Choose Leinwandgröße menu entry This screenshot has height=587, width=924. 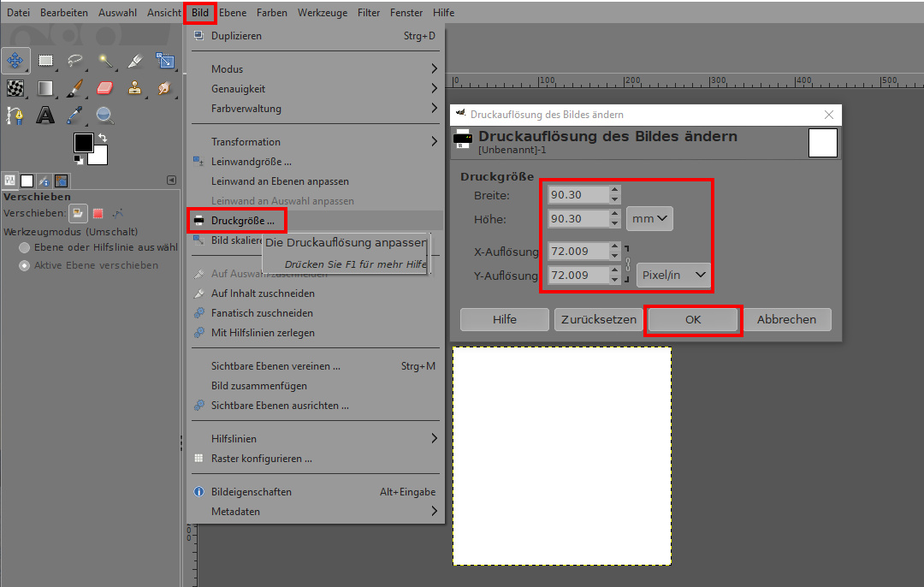click(316, 162)
